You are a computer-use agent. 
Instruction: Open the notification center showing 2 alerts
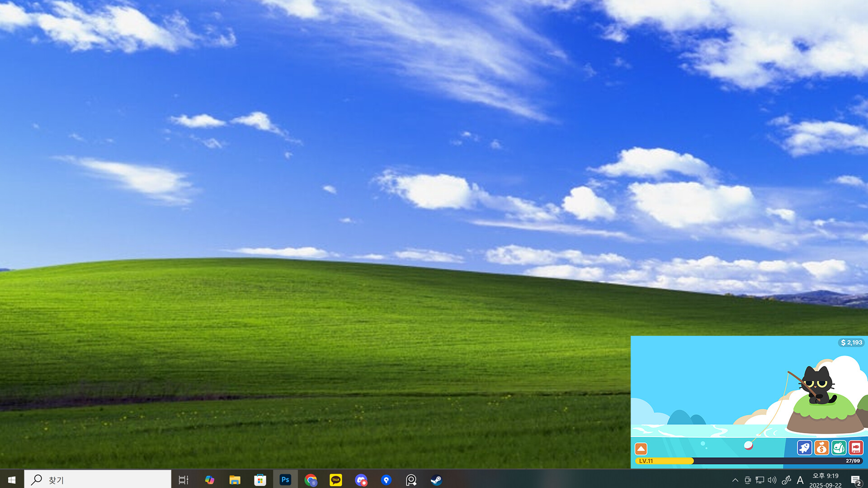click(x=857, y=480)
